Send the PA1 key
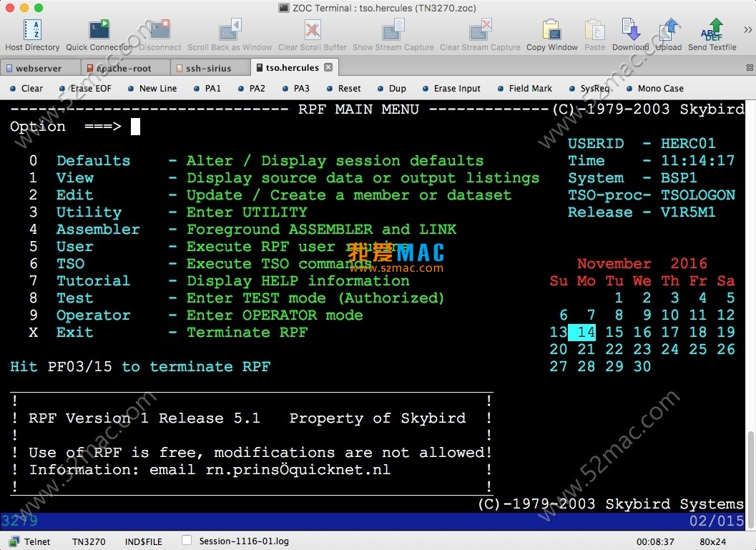The image size is (756, 550). pyautogui.click(x=207, y=88)
